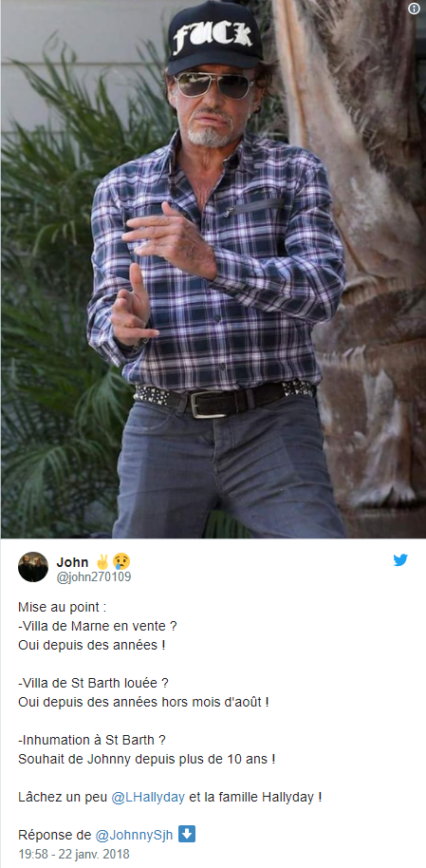Click the info icon on the photo

[414, 9]
